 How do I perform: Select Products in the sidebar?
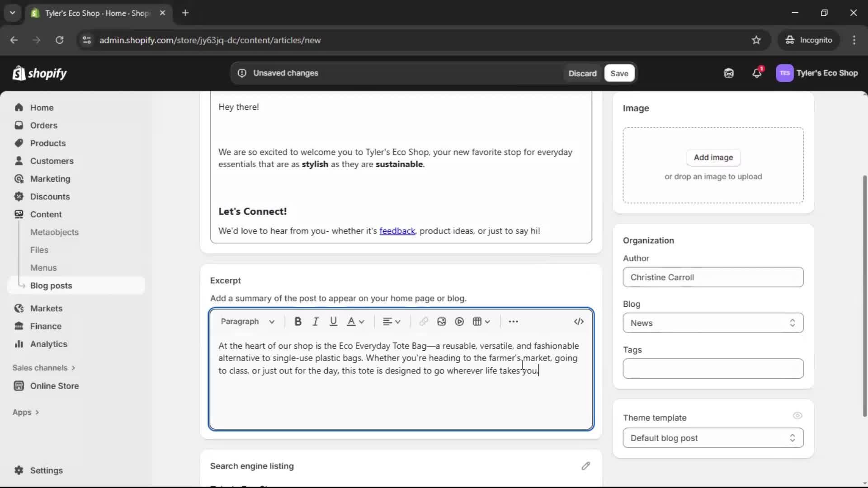tap(48, 143)
